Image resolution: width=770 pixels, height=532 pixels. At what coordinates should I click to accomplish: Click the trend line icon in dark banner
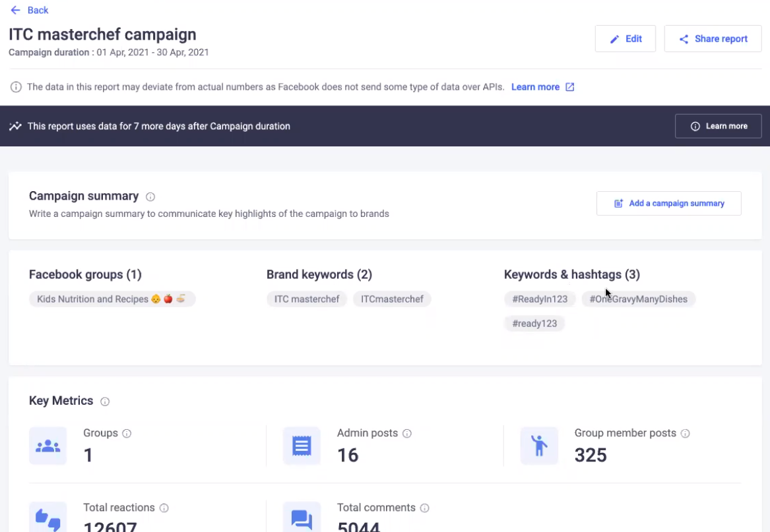pyautogui.click(x=15, y=126)
